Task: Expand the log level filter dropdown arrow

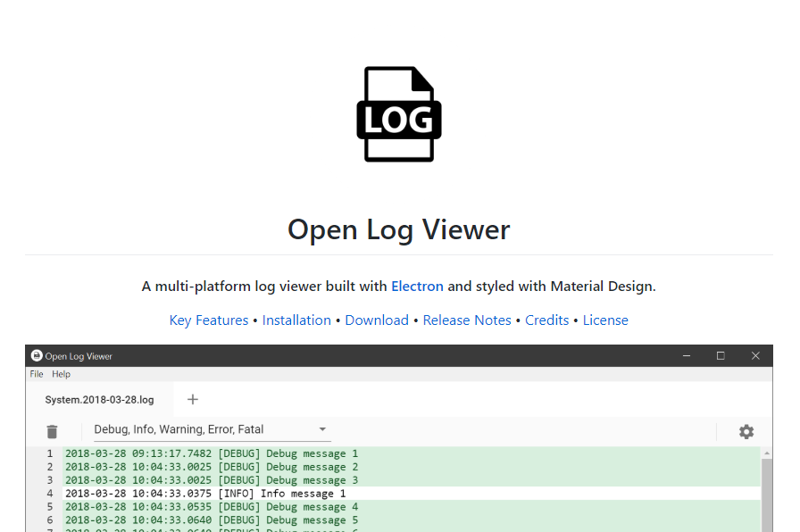Action: pyautogui.click(x=322, y=429)
